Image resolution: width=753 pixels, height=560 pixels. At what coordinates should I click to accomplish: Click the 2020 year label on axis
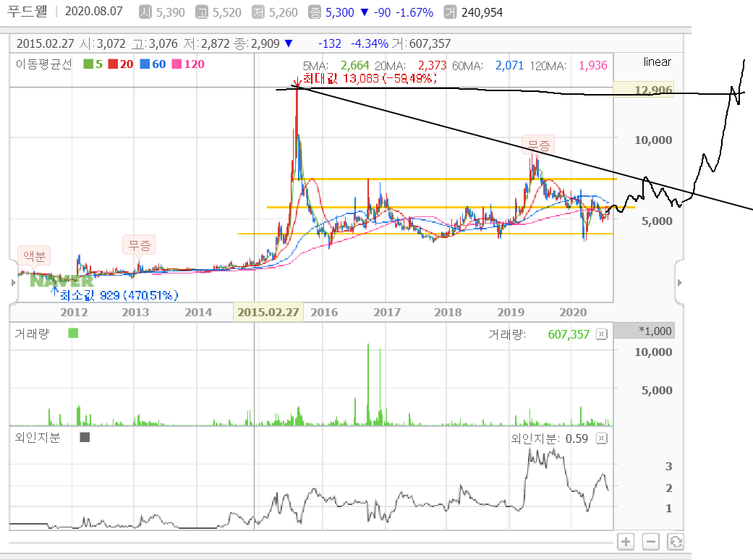[573, 312]
